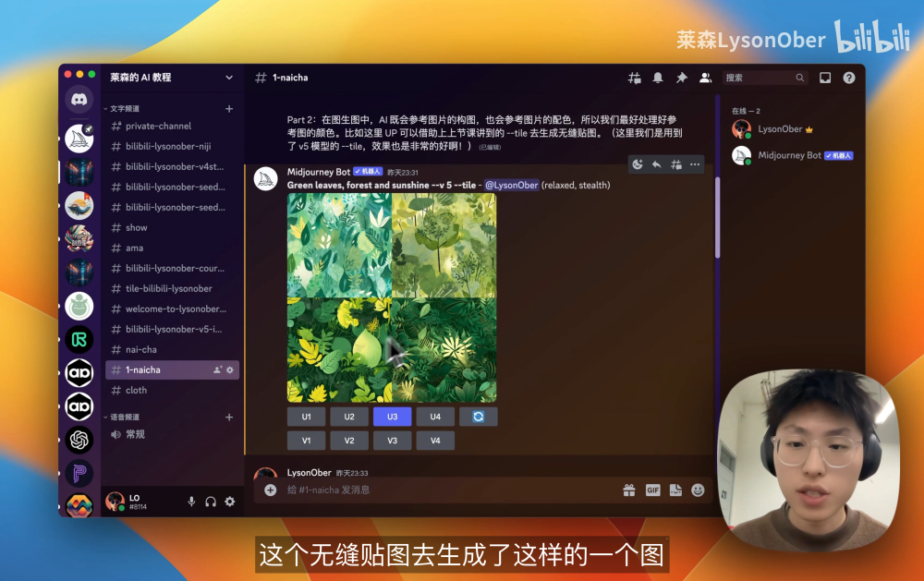
Task: Open inbox icon in header
Action: coord(825,78)
